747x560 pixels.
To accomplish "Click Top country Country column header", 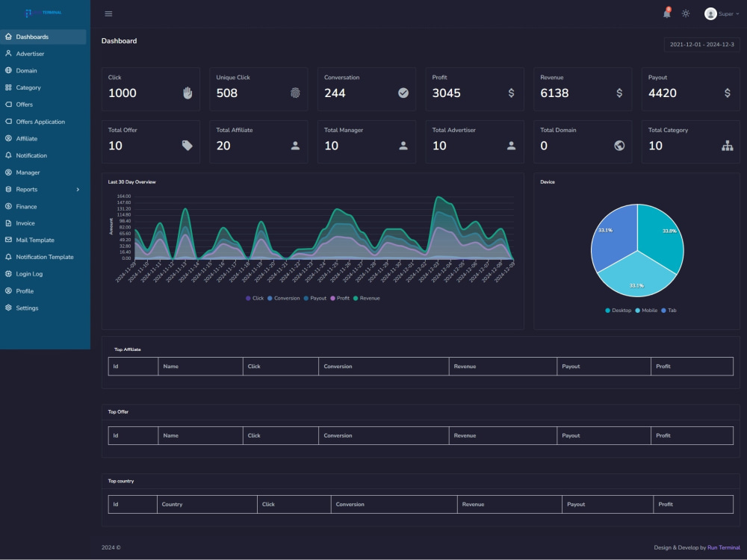I will 207,504.
